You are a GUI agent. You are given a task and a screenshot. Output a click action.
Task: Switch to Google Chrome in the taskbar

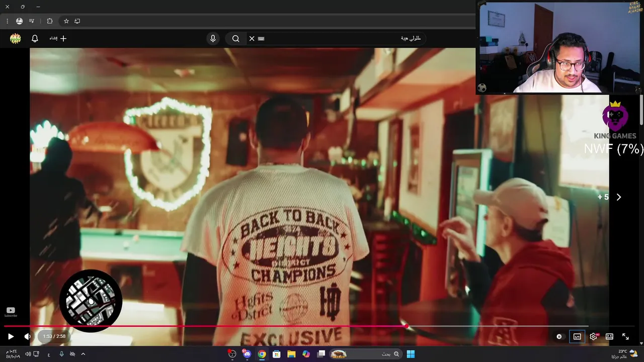point(262,354)
